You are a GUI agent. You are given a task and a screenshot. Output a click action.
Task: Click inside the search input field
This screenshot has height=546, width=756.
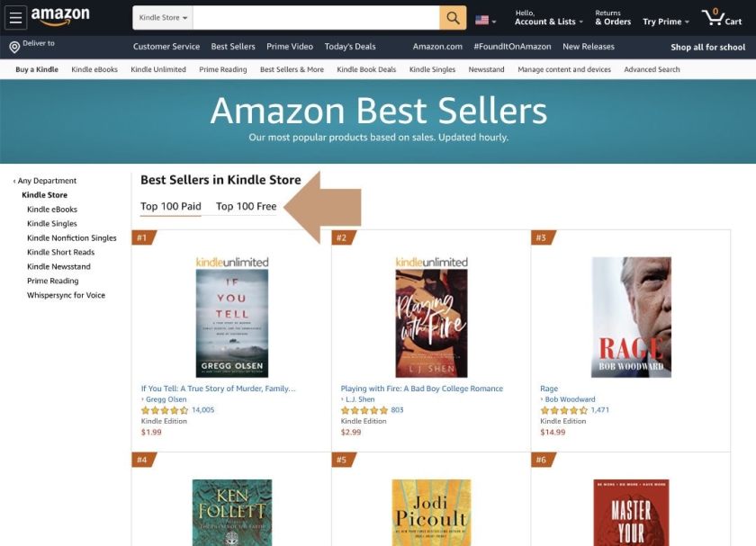(x=315, y=17)
